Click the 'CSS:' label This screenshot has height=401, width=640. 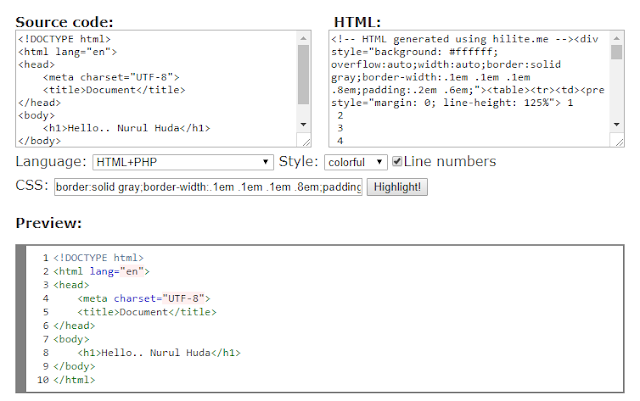32,185
